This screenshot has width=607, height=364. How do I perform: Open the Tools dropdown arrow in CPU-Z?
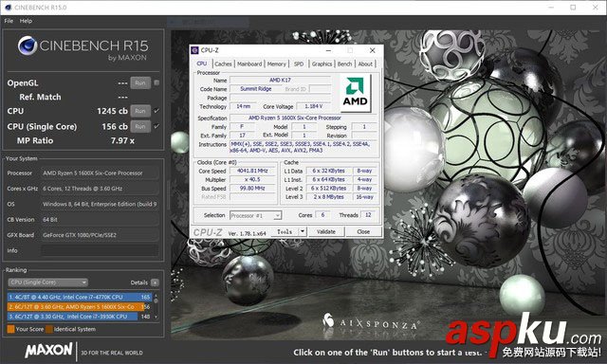(x=303, y=231)
